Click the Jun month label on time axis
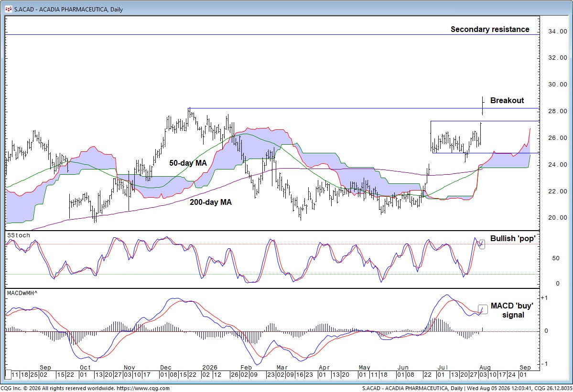The height and width of the screenshot is (392, 573). point(403,368)
